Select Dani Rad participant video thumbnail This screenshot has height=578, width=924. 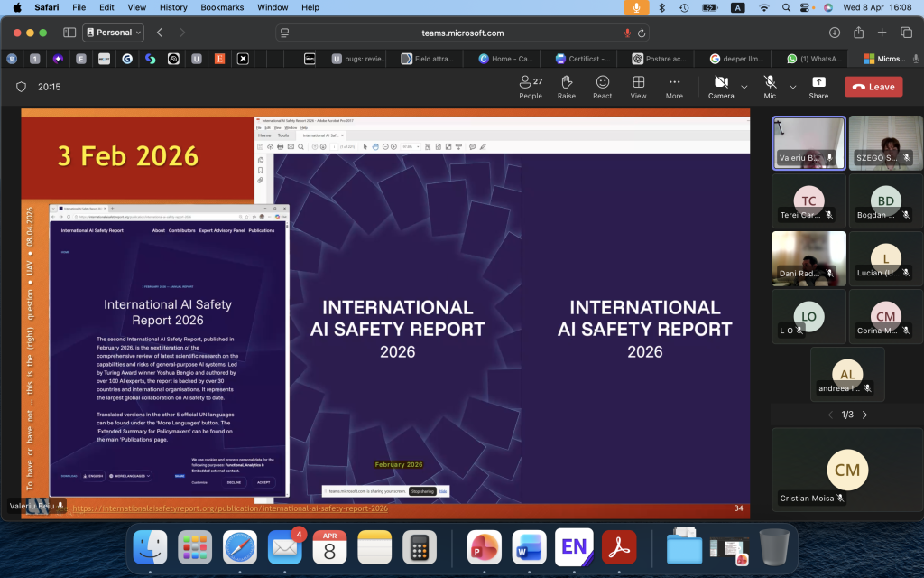(808, 258)
